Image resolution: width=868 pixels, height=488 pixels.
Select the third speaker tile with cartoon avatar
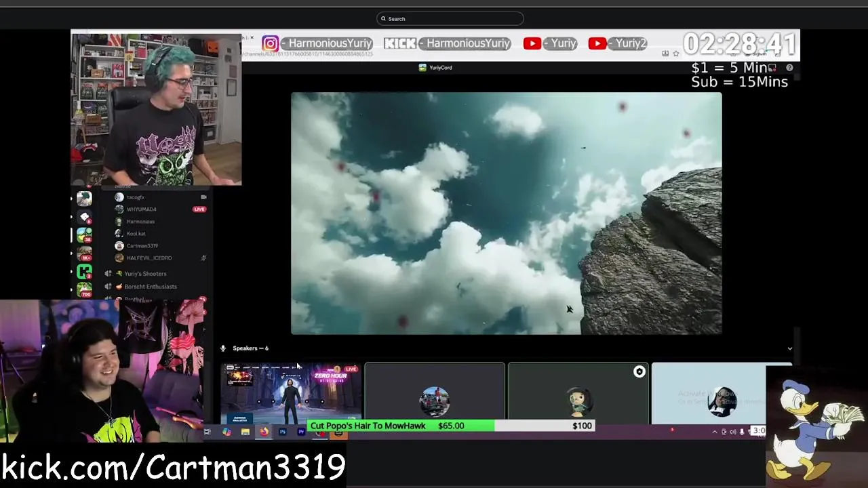coord(578,394)
